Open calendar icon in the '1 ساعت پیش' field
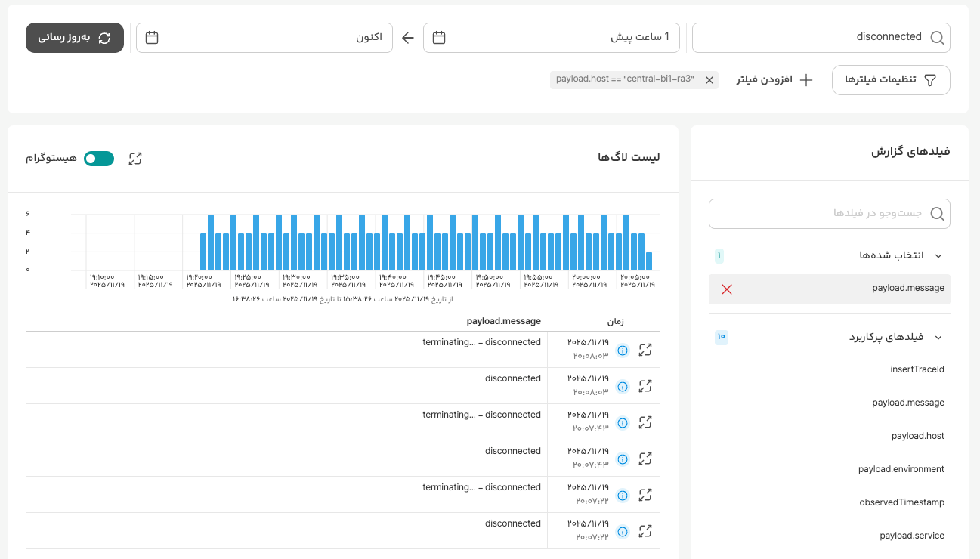The height and width of the screenshot is (559, 980). (439, 38)
